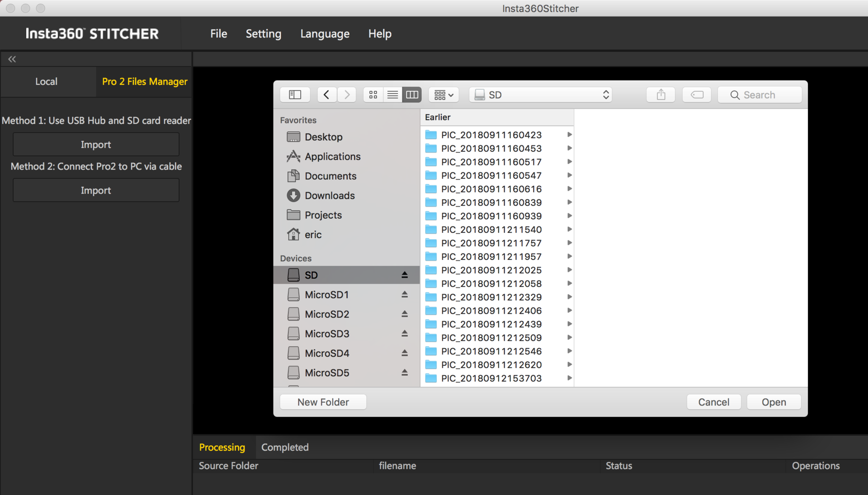Click Import under Method 2
Viewport: 868px width, 495px height.
point(96,190)
